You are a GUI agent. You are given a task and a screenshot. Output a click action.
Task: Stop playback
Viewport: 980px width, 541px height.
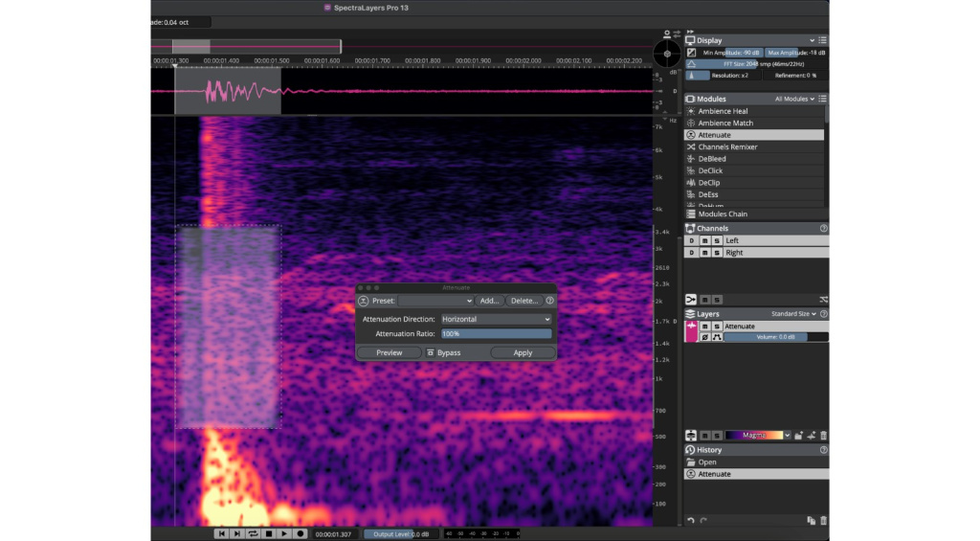point(269,534)
